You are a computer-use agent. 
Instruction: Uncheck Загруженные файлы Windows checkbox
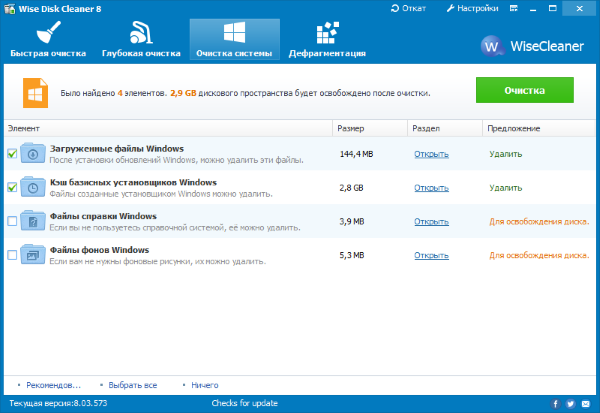12,154
